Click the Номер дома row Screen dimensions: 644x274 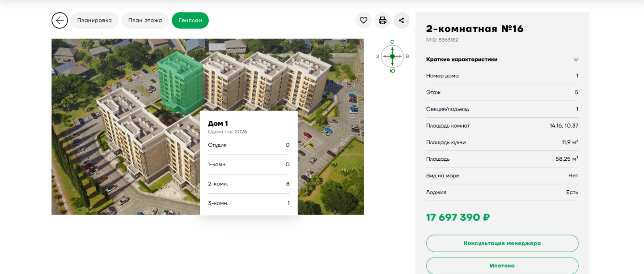pyautogui.click(x=502, y=76)
